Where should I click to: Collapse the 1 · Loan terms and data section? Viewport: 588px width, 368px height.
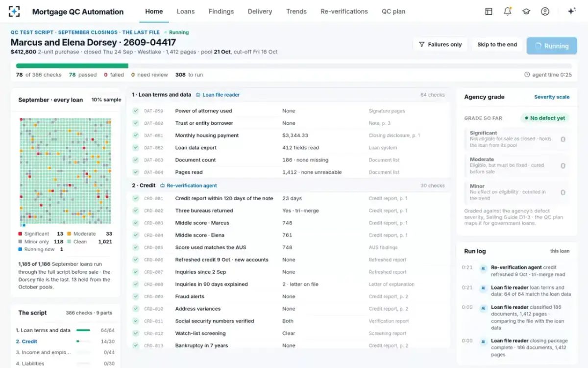click(289, 95)
